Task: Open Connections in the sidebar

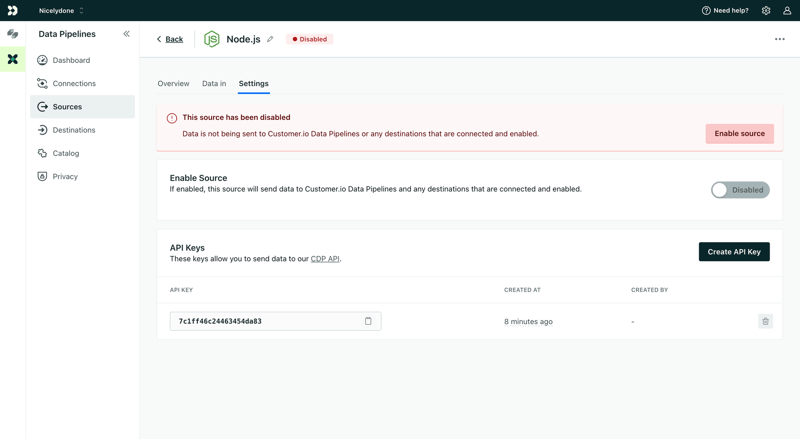Action: pos(82,83)
